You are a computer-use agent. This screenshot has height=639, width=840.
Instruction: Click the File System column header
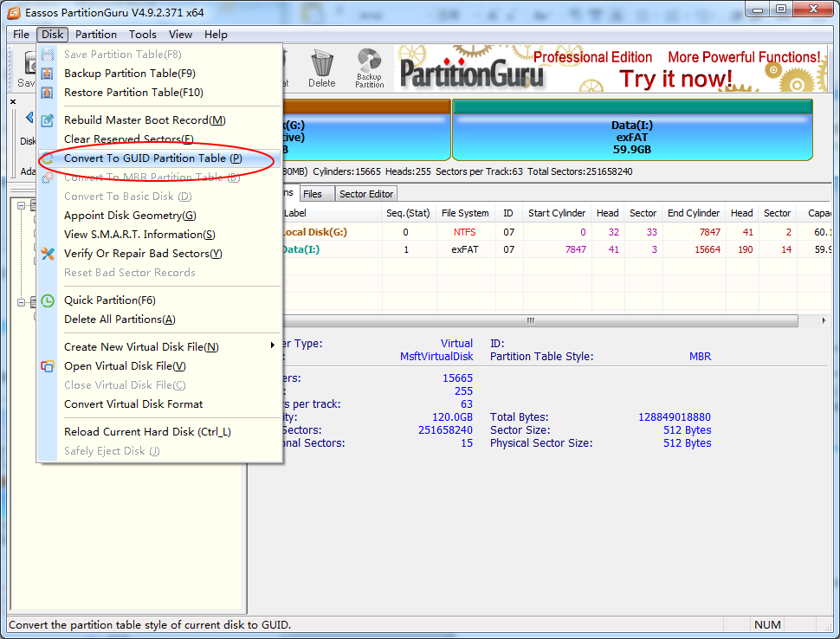pos(465,213)
